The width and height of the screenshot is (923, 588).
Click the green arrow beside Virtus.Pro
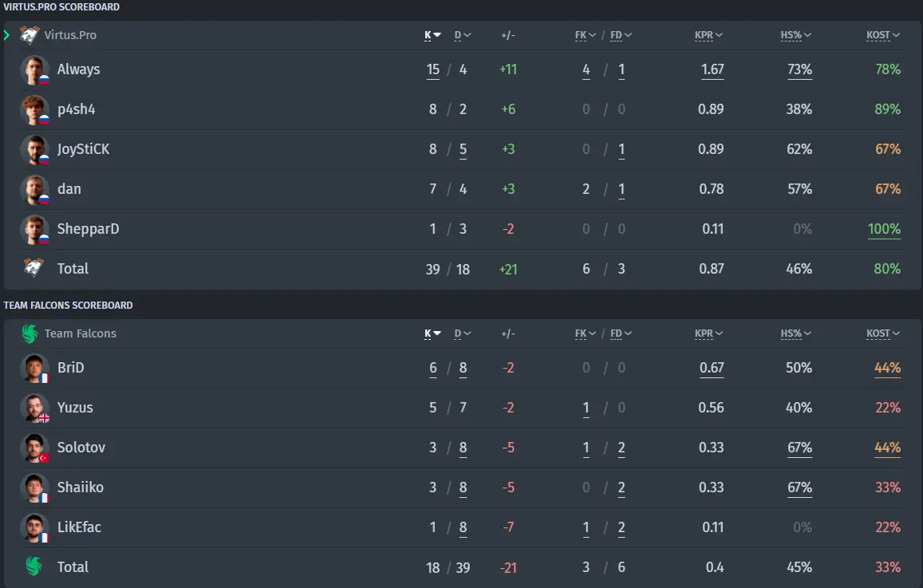tap(6, 35)
